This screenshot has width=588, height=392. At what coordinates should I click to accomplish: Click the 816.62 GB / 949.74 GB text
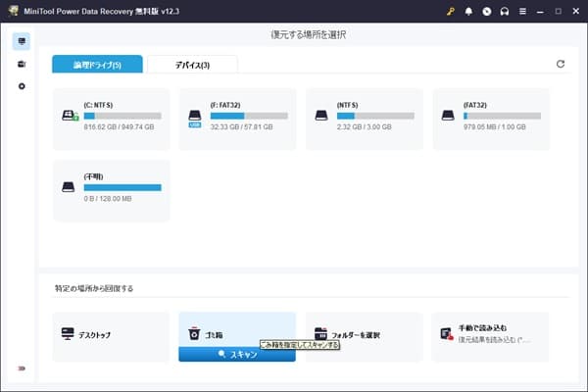coord(119,126)
